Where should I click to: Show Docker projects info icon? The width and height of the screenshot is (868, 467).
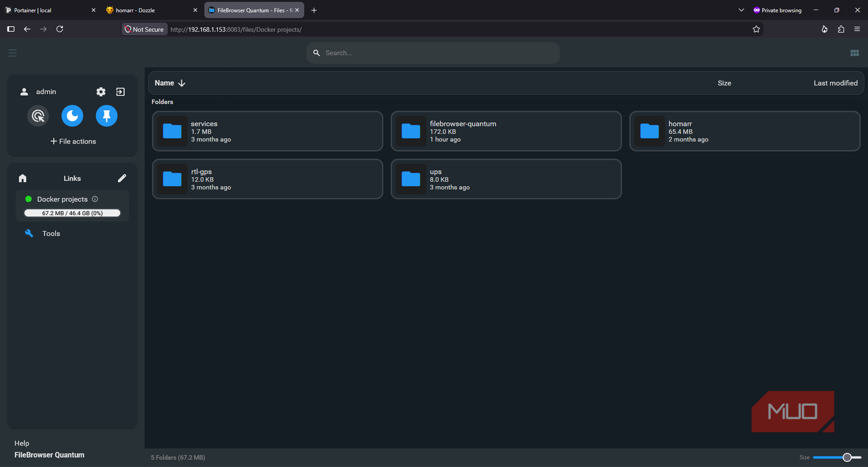click(95, 199)
